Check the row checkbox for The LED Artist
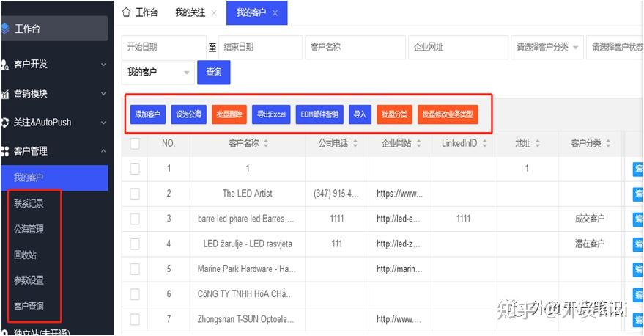 coord(135,194)
